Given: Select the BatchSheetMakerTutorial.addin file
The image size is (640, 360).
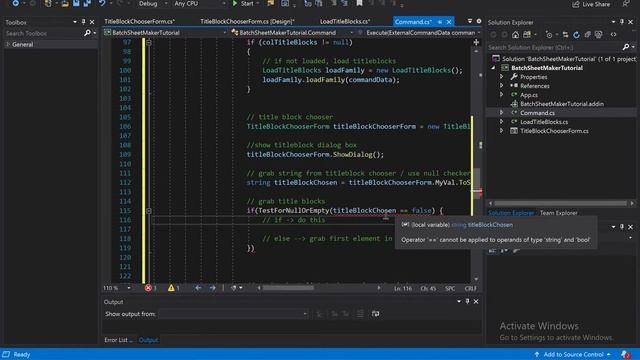Looking at the screenshot, I should point(562,104).
